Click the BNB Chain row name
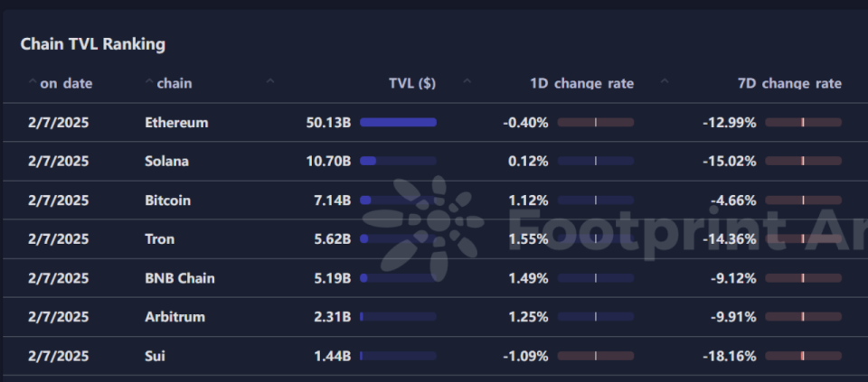 180,278
